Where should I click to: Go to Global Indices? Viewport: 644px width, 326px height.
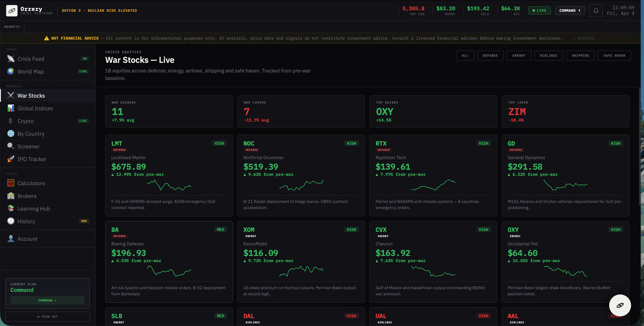[x=48, y=108]
